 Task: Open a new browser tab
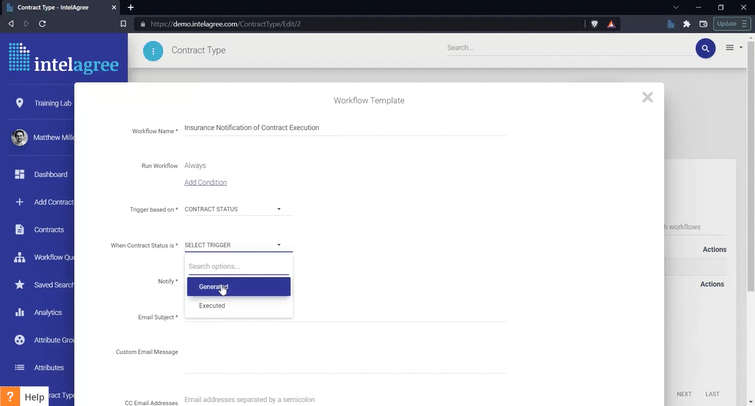[x=130, y=7]
